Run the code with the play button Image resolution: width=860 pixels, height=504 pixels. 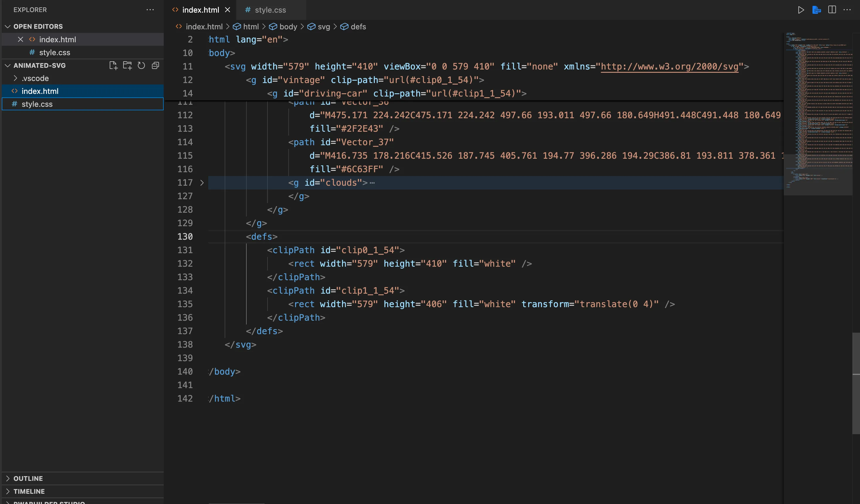pos(801,10)
